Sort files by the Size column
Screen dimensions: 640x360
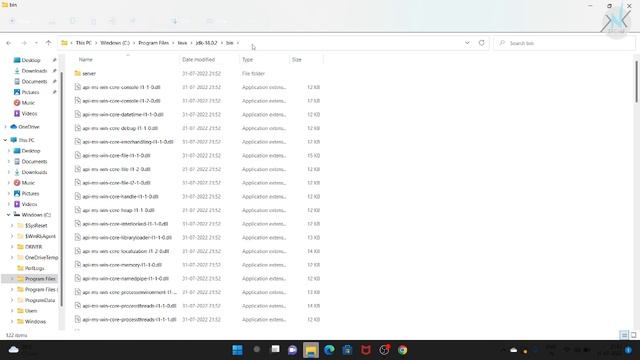(297, 60)
